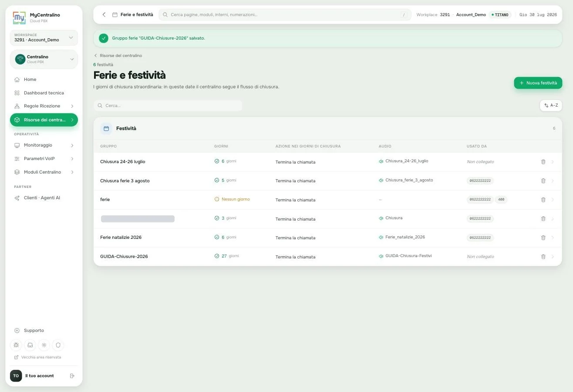This screenshot has width=573, height=392.
Task: Click the green check icon in success banner
Action: [103, 38]
